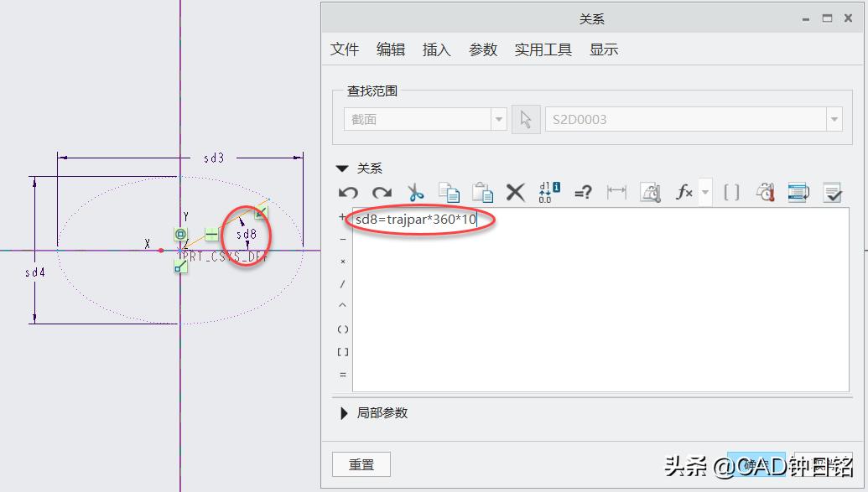Open the 实用工具 menu
The width and height of the screenshot is (868, 492).
pyautogui.click(x=543, y=49)
